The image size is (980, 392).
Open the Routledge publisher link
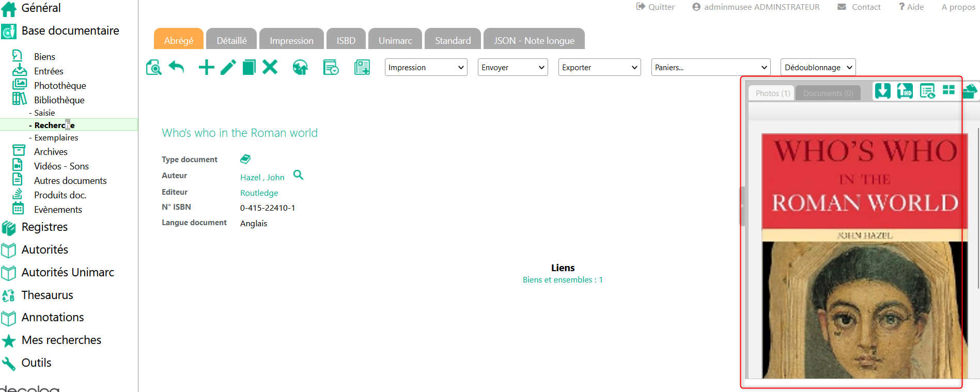[259, 193]
